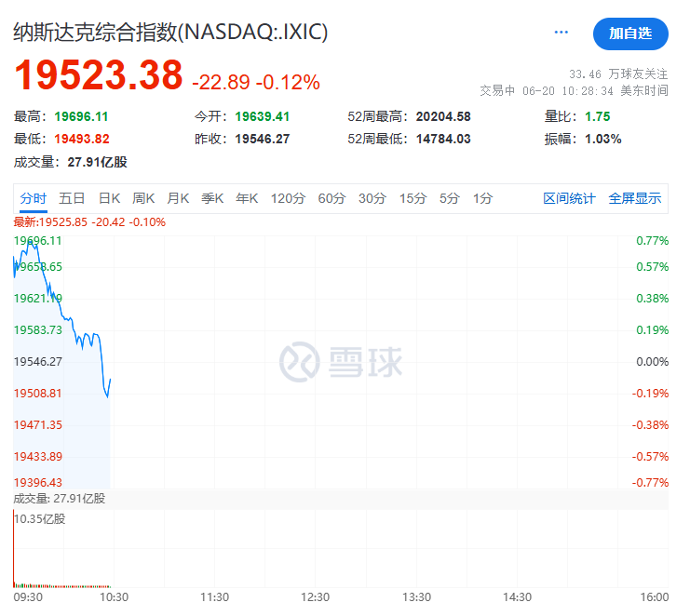Viewport: 690px width, 616px height.
Task: Click the 振幅 value 1.03%
Action: click(x=602, y=139)
